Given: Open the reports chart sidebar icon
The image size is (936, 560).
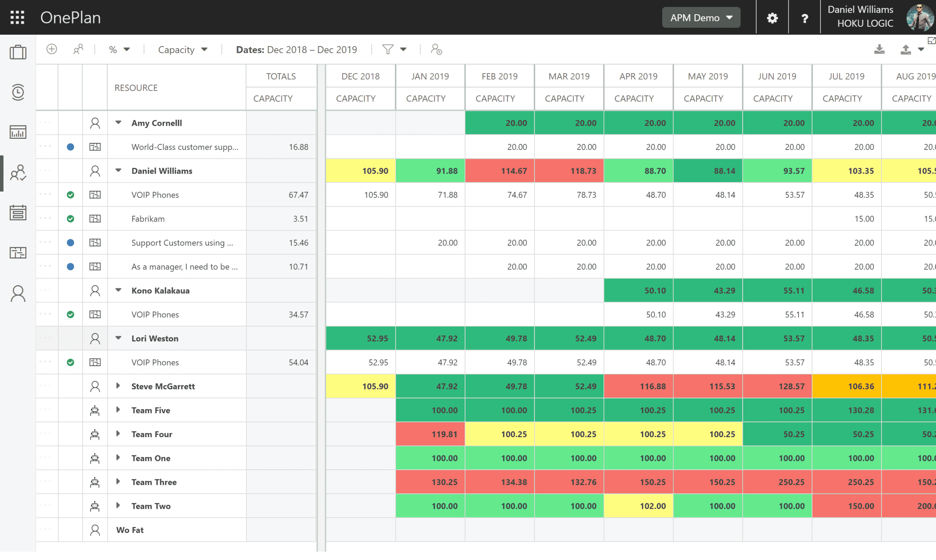Looking at the screenshot, I should coord(18,132).
